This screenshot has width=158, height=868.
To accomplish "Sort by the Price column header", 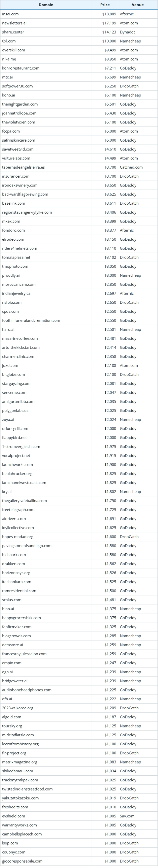I will click(x=105, y=5).
